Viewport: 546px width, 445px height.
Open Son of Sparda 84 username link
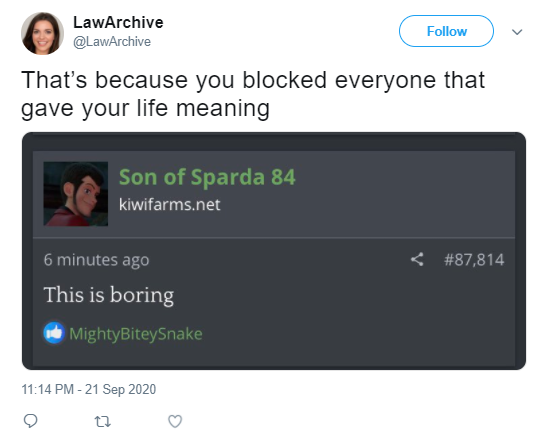pos(207,177)
